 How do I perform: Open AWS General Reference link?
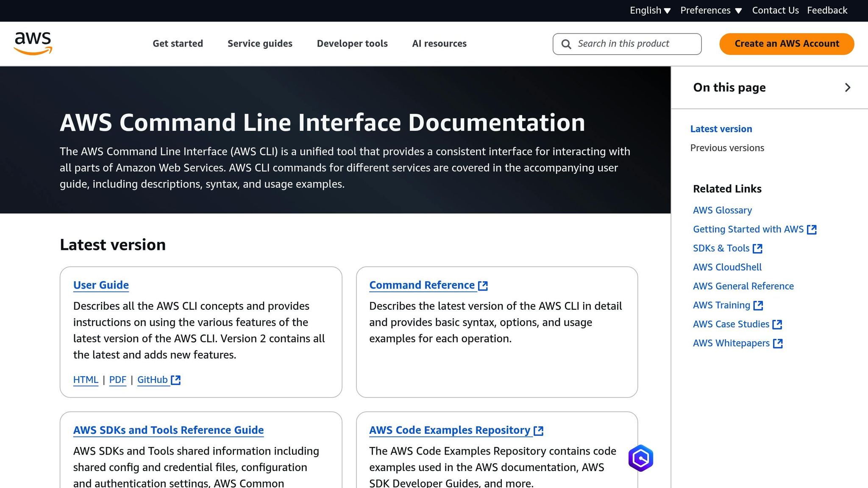point(743,286)
